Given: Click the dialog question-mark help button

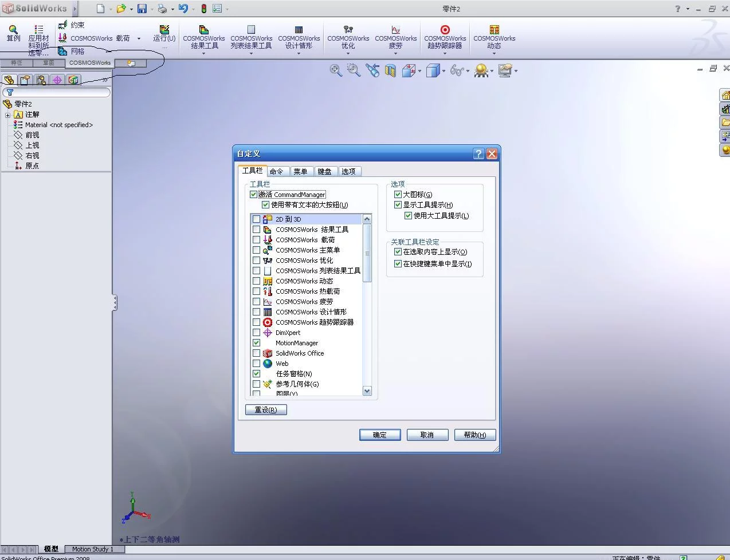Looking at the screenshot, I should (479, 153).
